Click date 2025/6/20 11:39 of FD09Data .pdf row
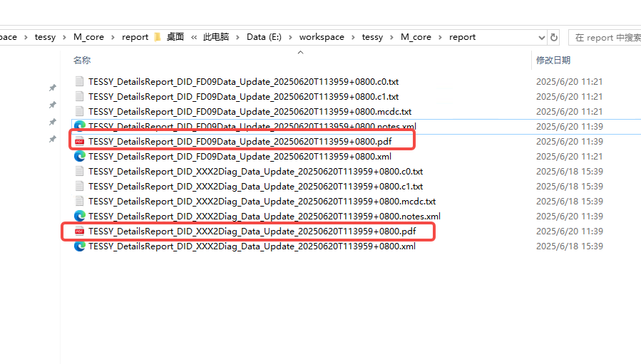The width and height of the screenshot is (641, 364). (x=570, y=141)
